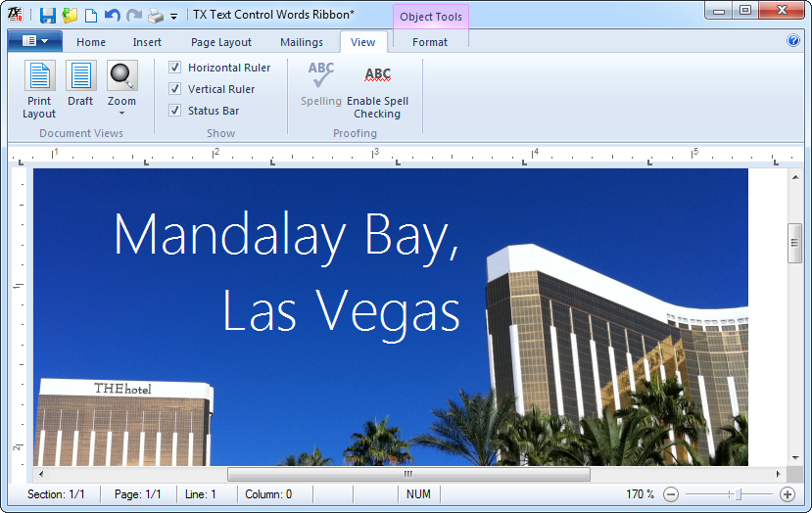
Task: Switch to Print Layout view
Action: tap(39, 89)
